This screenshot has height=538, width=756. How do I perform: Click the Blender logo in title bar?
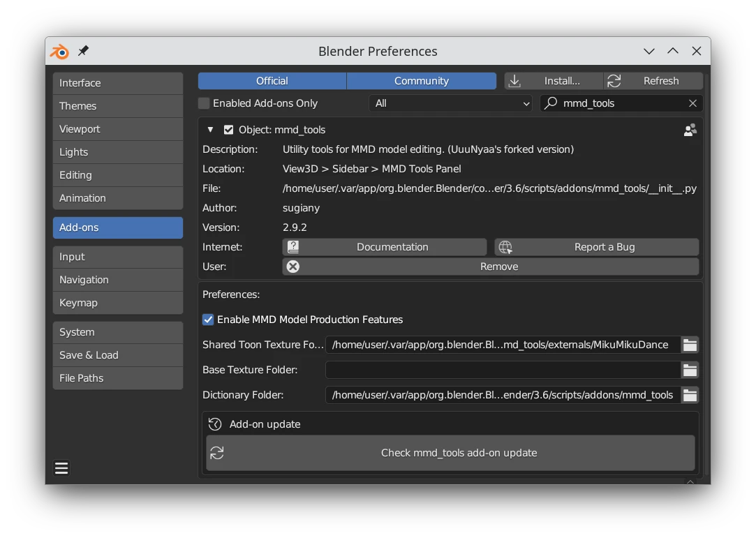click(x=59, y=51)
